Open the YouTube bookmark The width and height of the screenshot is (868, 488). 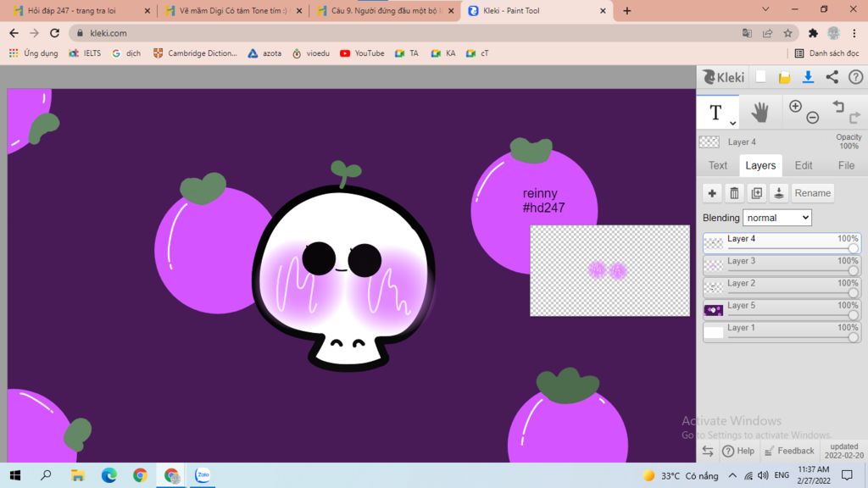[362, 53]
